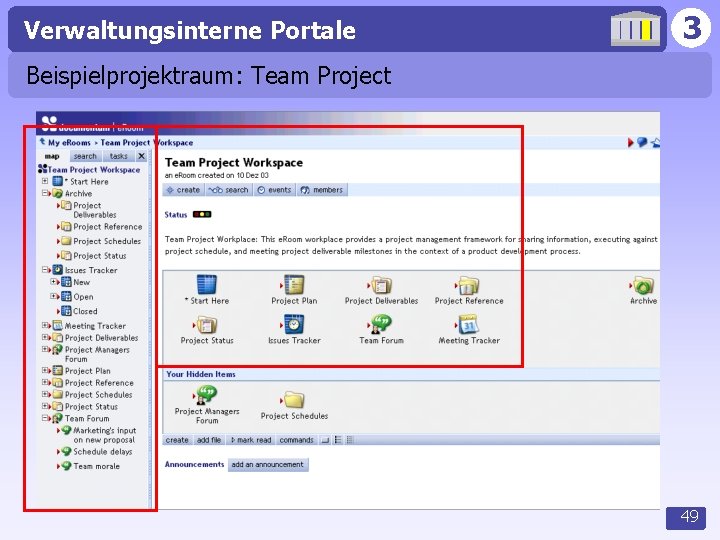
Task: Expand the Meeting Tracker tree node
Action: click(x=45, y=325)
